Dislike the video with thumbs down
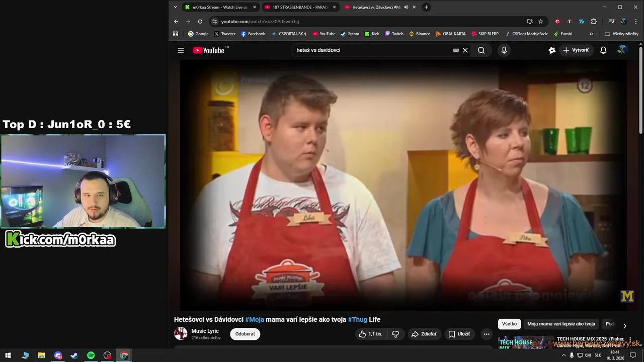644x362 pixels. click(x=395, y=334)
